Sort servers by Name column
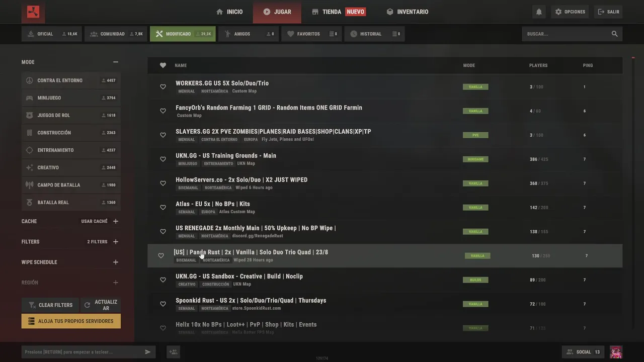Viewport: 644px width, 362px height. pos(181,65)
